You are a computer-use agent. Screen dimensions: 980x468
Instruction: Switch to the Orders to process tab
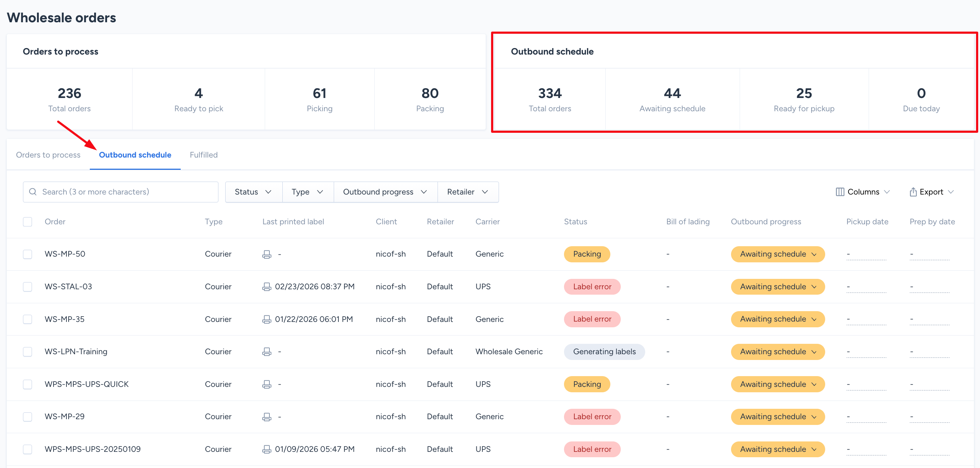click(x=48, y=155)
